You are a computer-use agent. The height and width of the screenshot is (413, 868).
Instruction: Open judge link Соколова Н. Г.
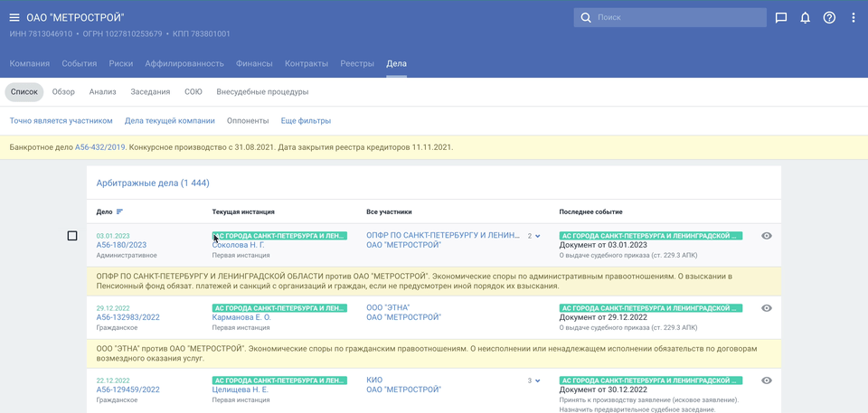pos(238,245)
